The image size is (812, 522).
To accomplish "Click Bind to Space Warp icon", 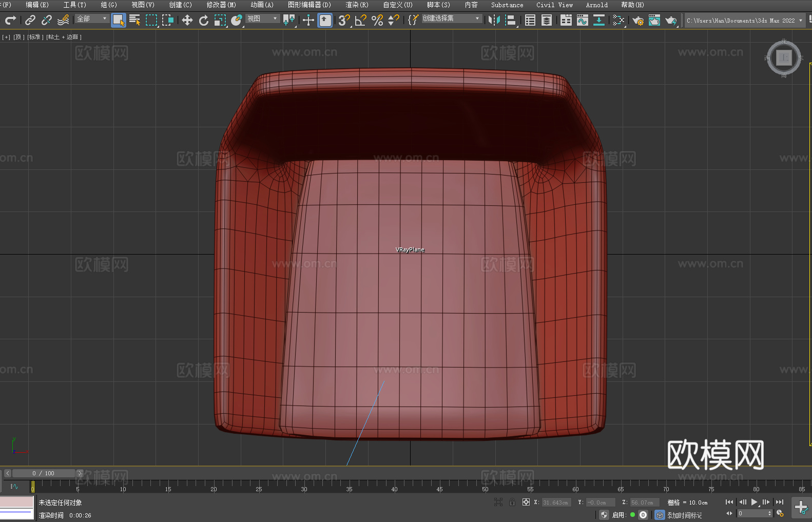I will tap(63, 20).
